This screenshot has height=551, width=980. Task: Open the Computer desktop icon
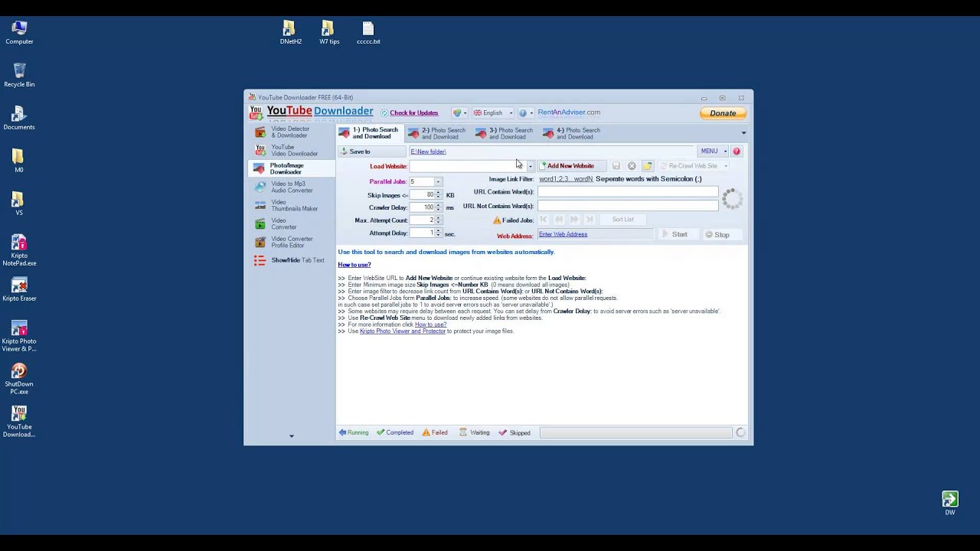19,33
